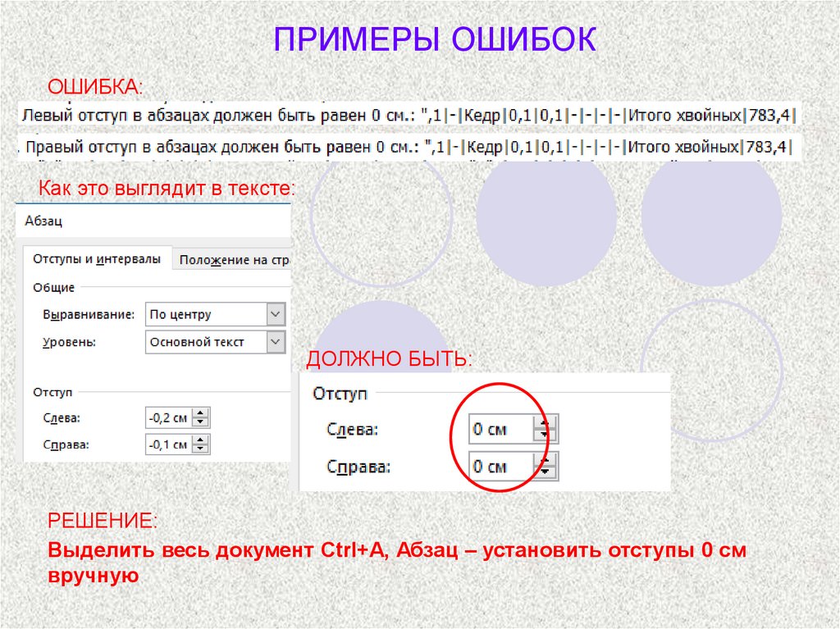Increase the -0,2 см left indent with up arrow

[x=202, y=413]
